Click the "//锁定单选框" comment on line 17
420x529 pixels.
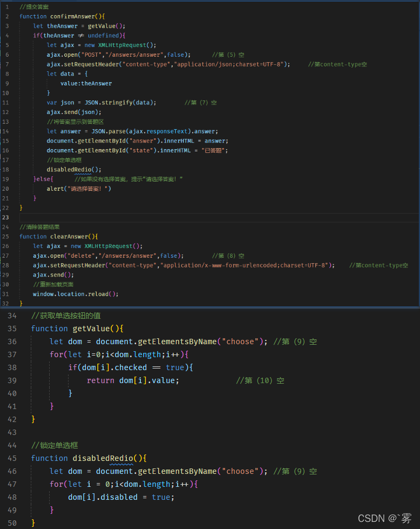pyautogui.click(x=64, y=160)
